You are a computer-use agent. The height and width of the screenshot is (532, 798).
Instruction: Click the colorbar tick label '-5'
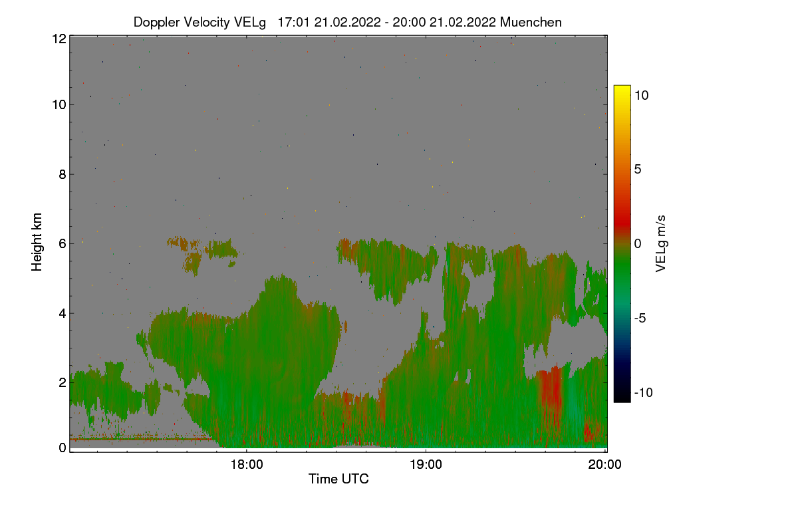pos(640,318)
